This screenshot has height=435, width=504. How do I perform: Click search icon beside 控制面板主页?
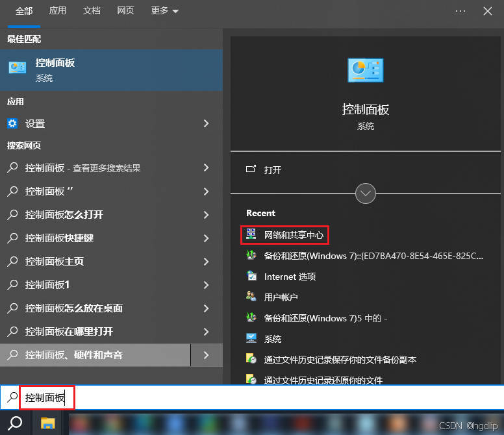(12, 261)
